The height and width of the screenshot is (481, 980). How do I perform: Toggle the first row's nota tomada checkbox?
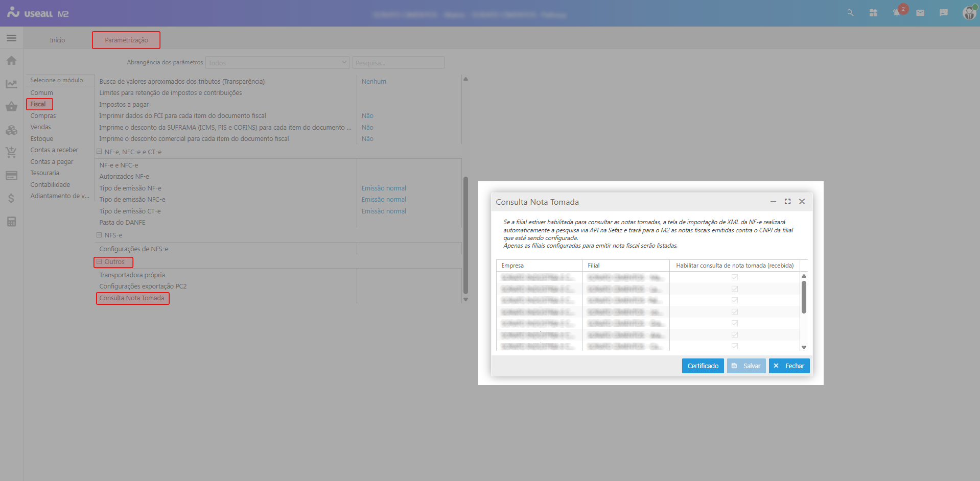[x=734, y=277]
